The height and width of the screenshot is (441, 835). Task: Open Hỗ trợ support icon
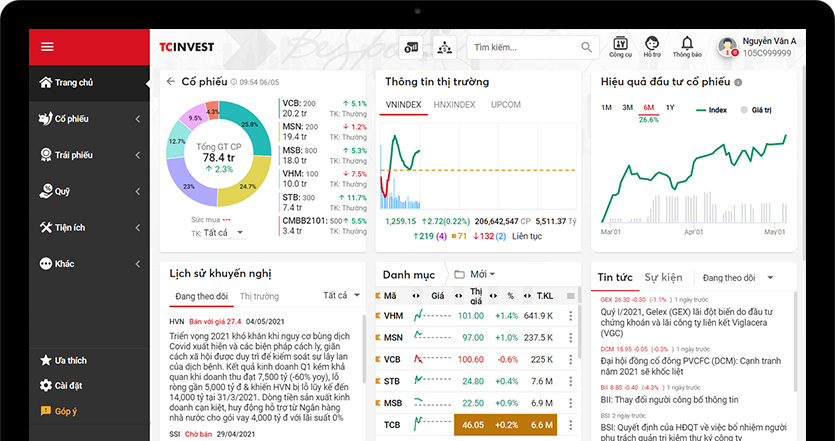[x=653, y=44]
